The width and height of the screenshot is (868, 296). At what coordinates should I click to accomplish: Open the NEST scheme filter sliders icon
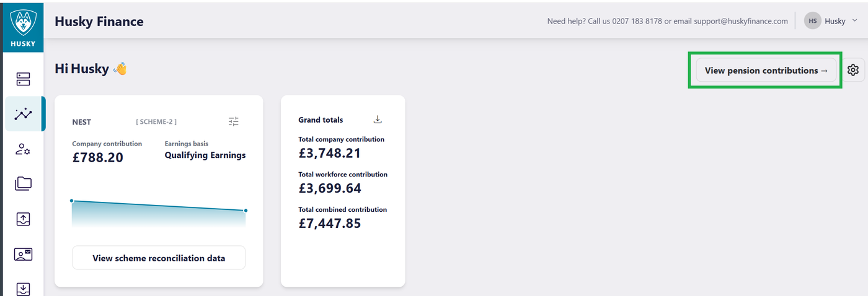tap(233, 122)
